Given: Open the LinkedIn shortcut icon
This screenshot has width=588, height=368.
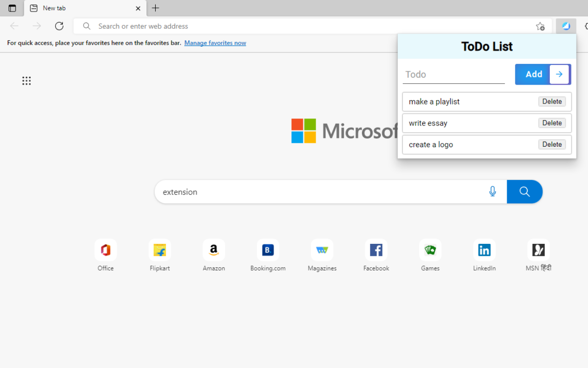Looking at the screenshot, I should pos(484,250).
